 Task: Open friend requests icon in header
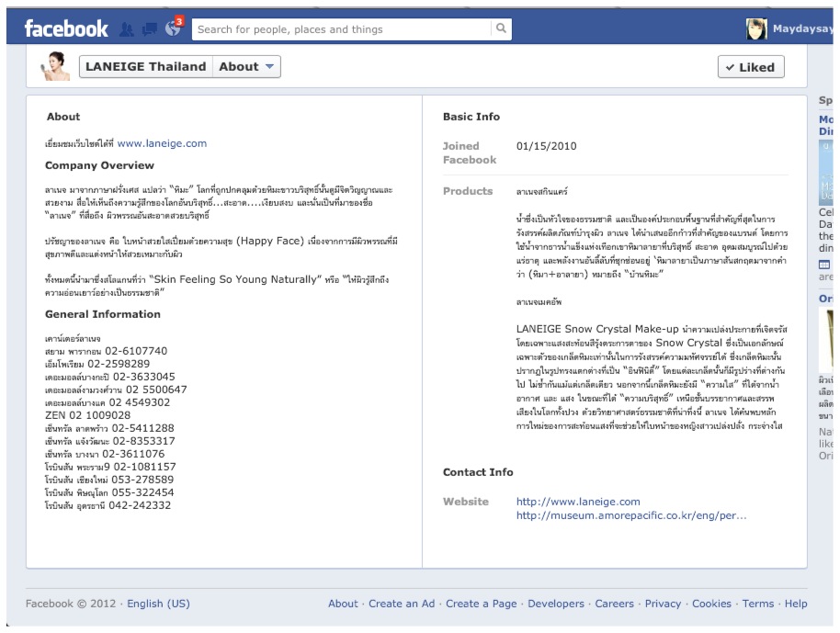pos(127,28)
